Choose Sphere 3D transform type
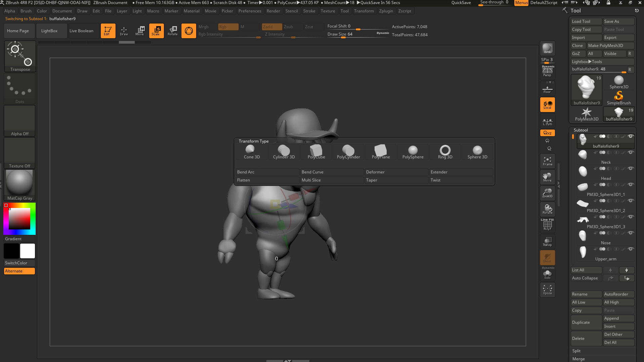This screenshot has height=362, width=644. [477, 152]
